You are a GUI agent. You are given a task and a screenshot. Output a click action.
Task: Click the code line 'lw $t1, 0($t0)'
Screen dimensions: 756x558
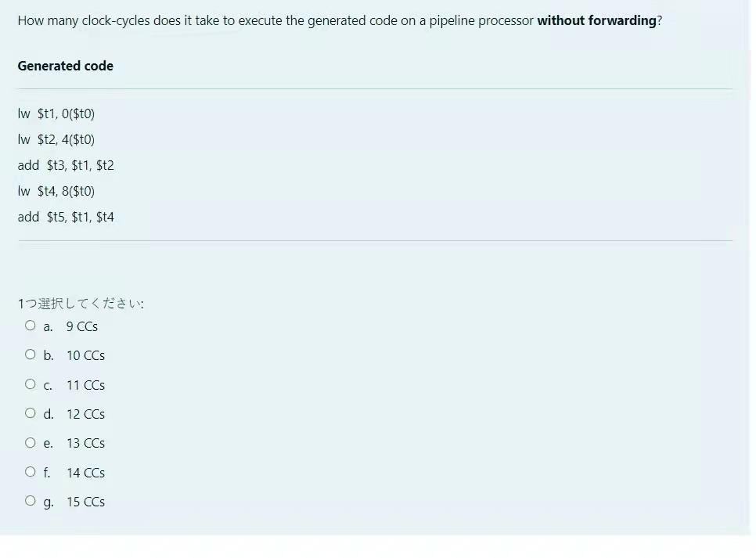56,113
